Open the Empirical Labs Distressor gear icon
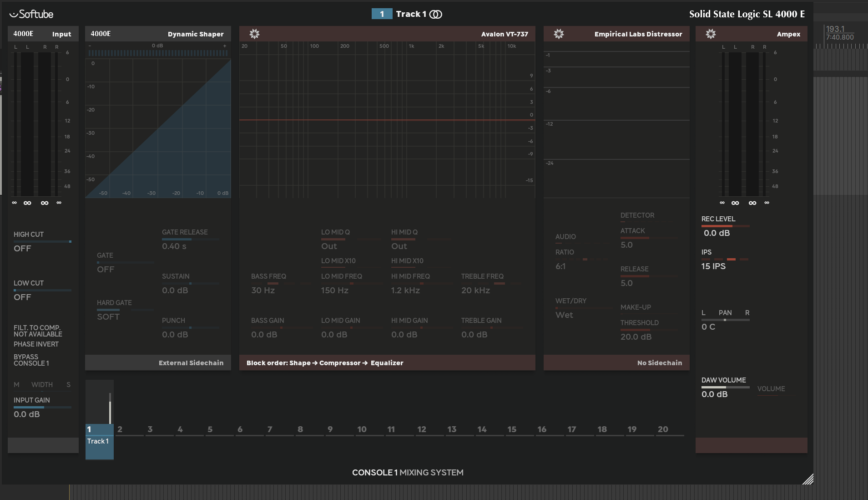 [559, 34]
